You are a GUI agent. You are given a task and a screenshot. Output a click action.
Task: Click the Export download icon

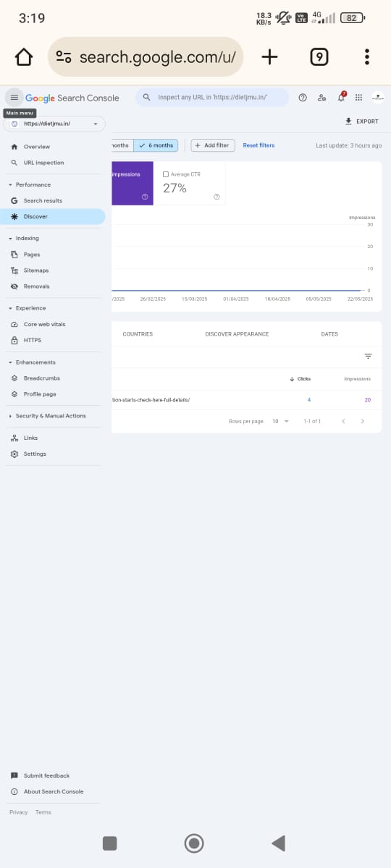point(348,122)
